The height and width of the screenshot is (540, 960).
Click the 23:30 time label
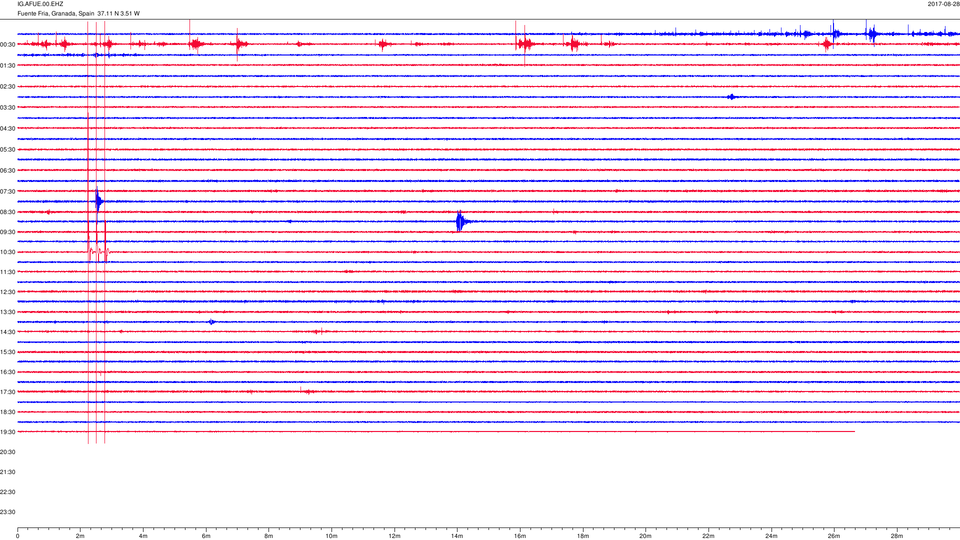7,512
